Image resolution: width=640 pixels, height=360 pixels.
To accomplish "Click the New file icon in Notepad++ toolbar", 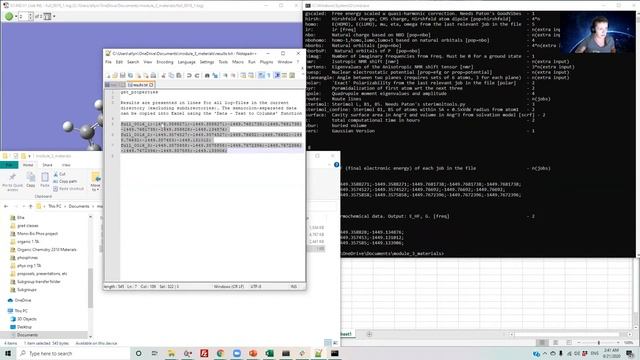I will coord(108,76).
